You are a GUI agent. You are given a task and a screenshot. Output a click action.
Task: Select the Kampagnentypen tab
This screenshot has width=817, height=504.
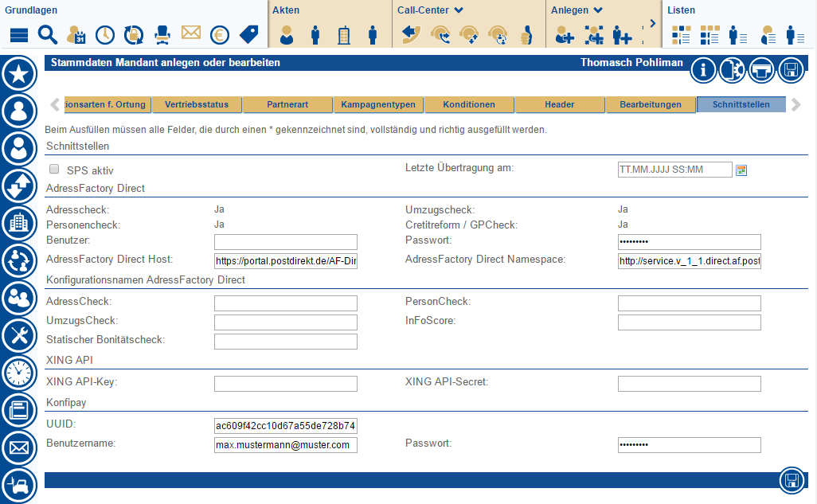(378, 104)
